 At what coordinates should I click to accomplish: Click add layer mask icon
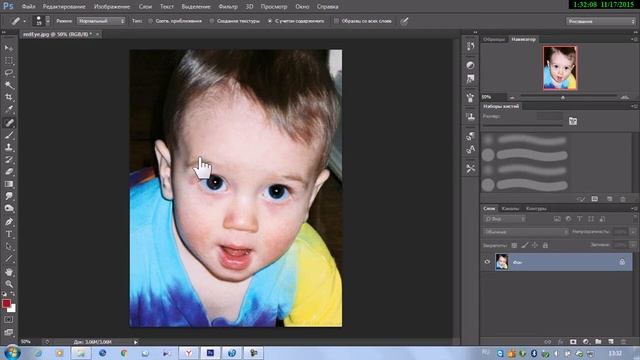click(x=573, y=342)
